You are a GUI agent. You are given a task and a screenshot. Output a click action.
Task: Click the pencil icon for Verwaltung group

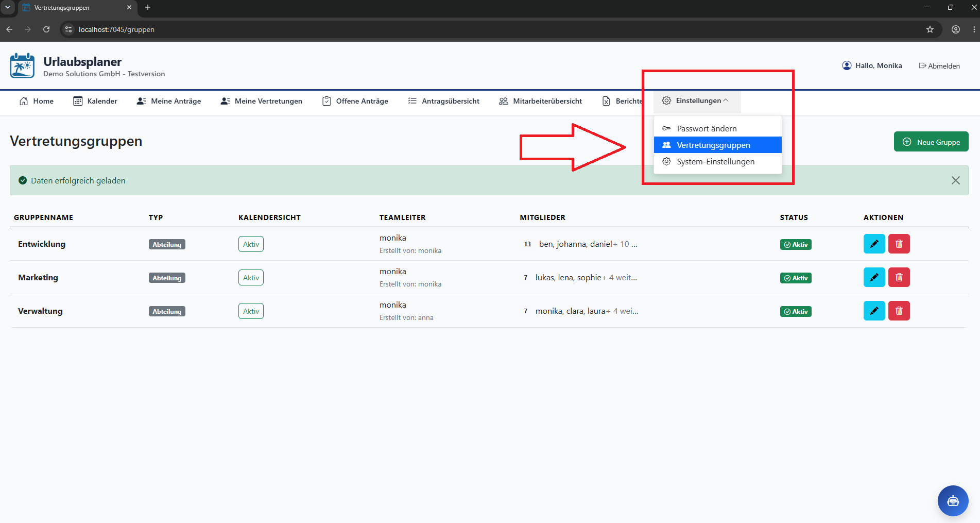tap(874, 311)
